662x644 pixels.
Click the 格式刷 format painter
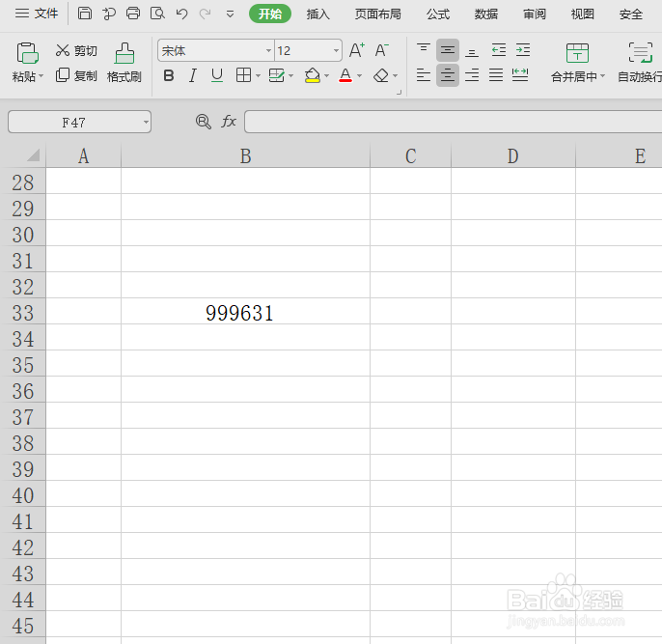(x=124, y=63)
